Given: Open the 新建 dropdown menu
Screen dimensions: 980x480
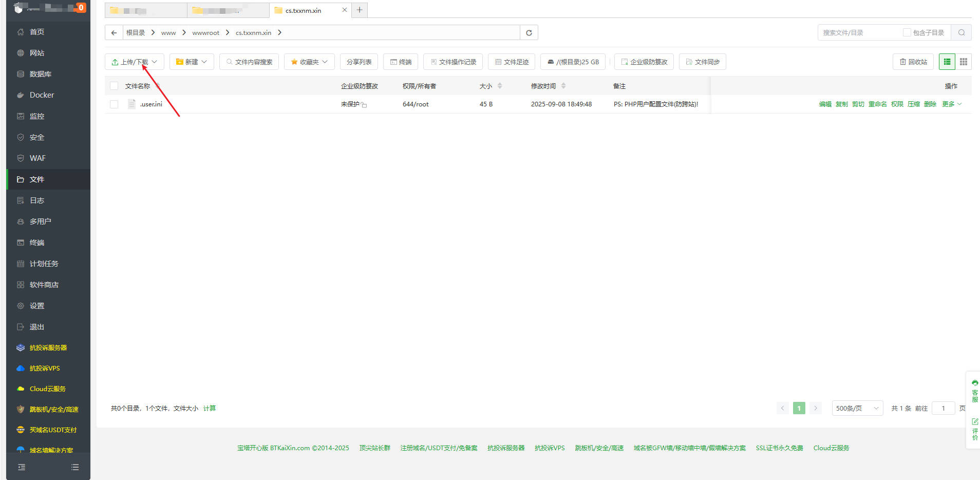Looking at the screenshot, I should pyautogui.click(x=192, y=62).
